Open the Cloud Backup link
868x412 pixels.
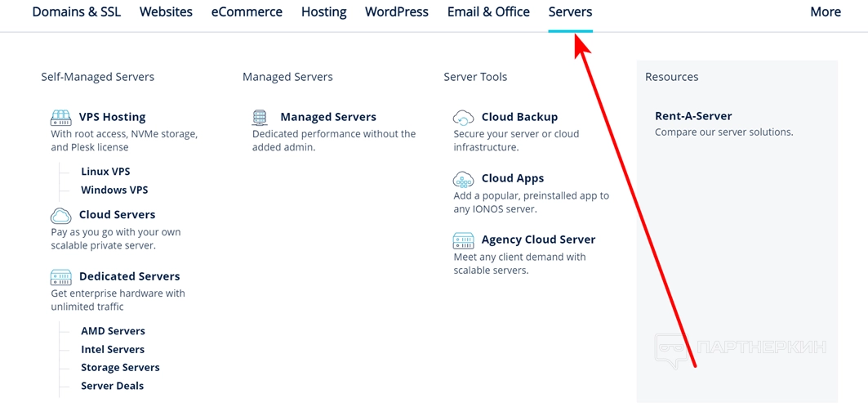520,117
